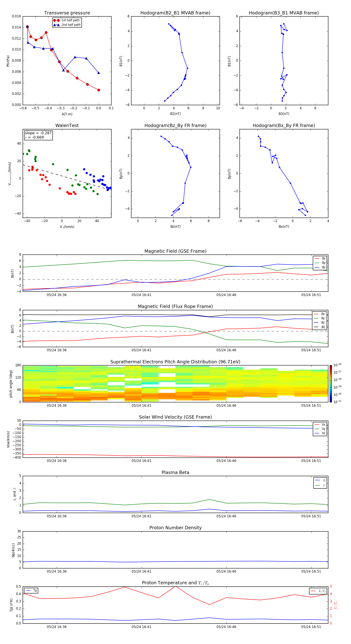Screen dimensions: 351x644
Task: Click 'Hodogram(Bx_By FR frame)' title
Action: (x=284, y=125)
